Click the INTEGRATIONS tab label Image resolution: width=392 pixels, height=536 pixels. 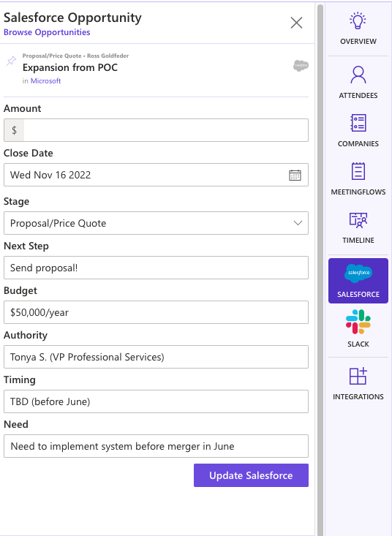click(x=358, y=397)
